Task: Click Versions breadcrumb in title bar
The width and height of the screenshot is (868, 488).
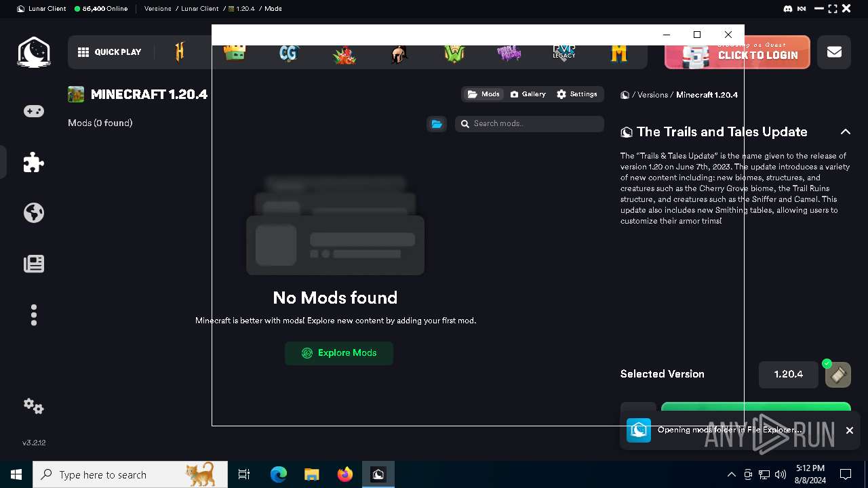Action: (x=157, y=9)
